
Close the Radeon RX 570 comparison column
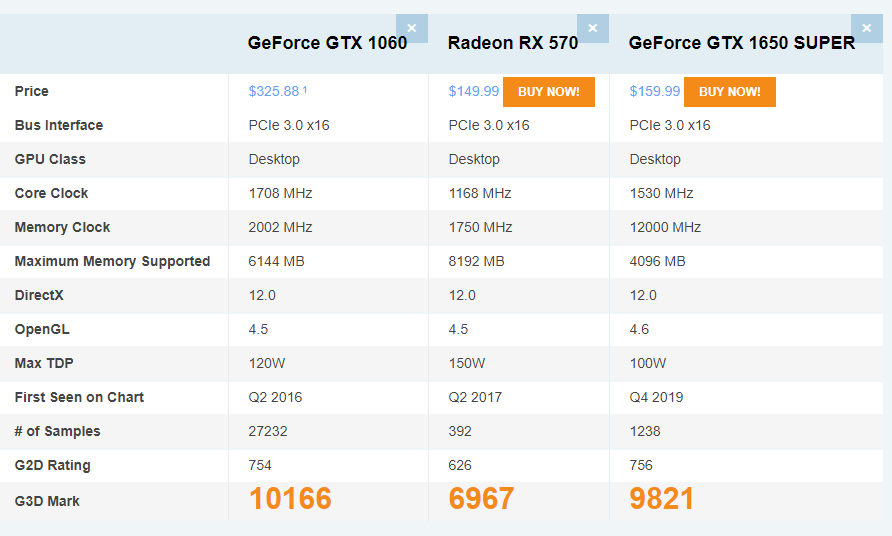pyautogui.click(x=592, y=28)
